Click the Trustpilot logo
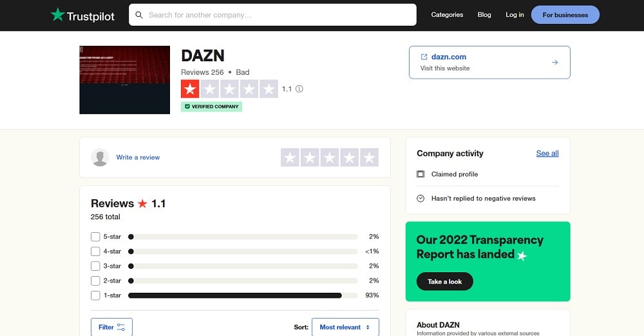The width and height of the screenshot is (644, 336). (x=82, y=15)
